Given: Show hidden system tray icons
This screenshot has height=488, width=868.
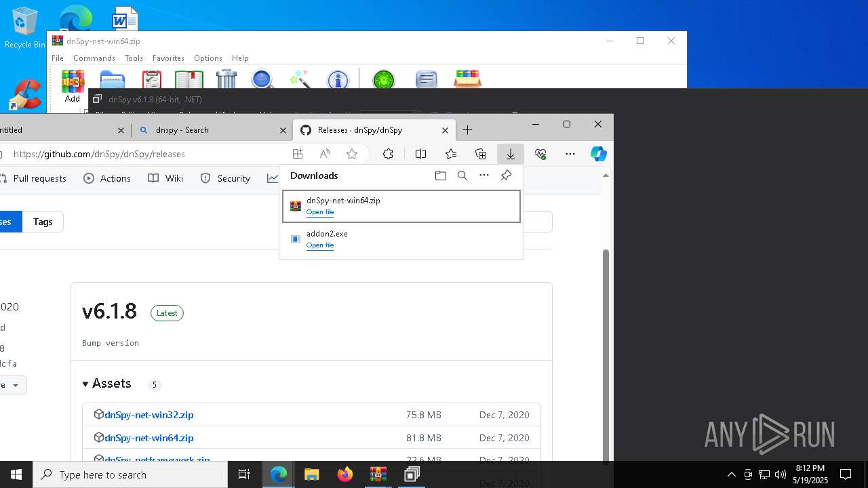Looking at the screenshot, I should 732,474.
